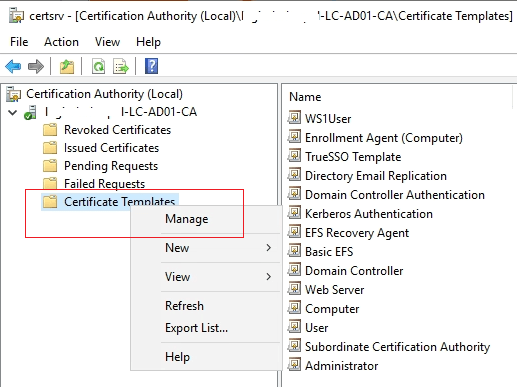The image size is (517, 387).
Task: Select the Pending Requests tree item
Action: [111, 166]
